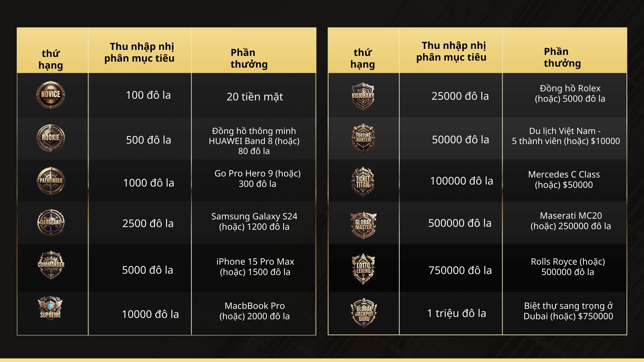This screenshot has height=362, width=644.
Task: Click the VISIONARY shield badge
Action: [x=363, y=96]
